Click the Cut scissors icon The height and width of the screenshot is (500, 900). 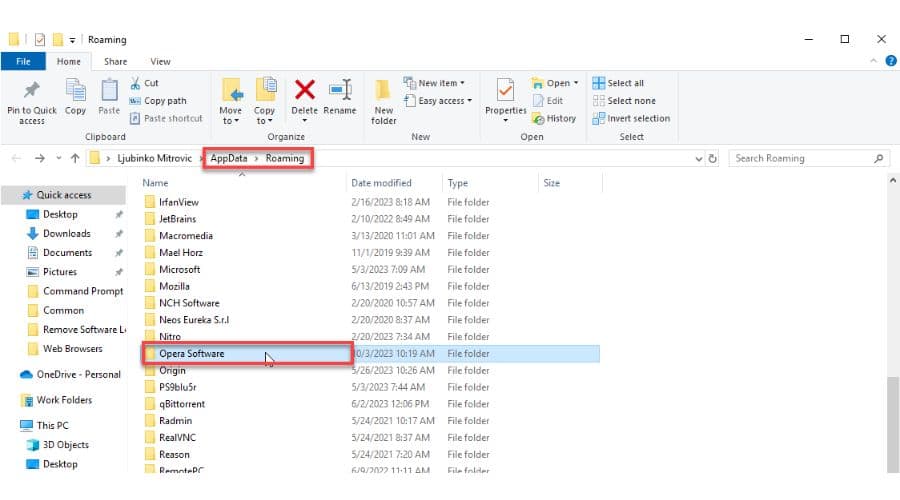tap(135, 83)
